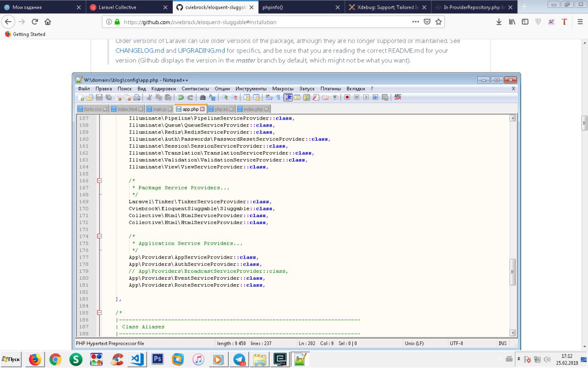Click the Пуск start button

[11, 359]
